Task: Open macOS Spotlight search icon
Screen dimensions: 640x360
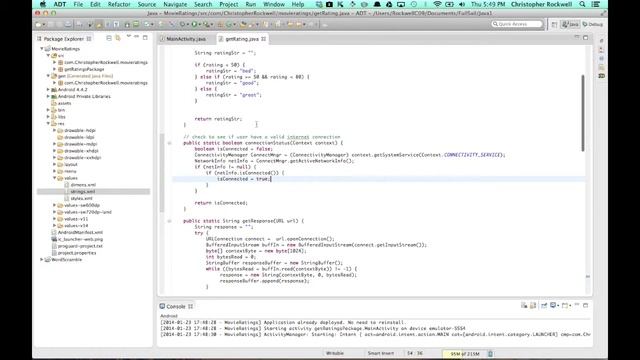Action: click(x=582, y=4)
